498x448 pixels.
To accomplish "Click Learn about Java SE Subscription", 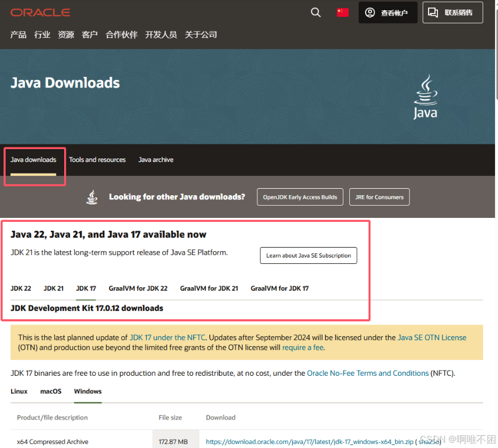I will click(x=308, y=255).
